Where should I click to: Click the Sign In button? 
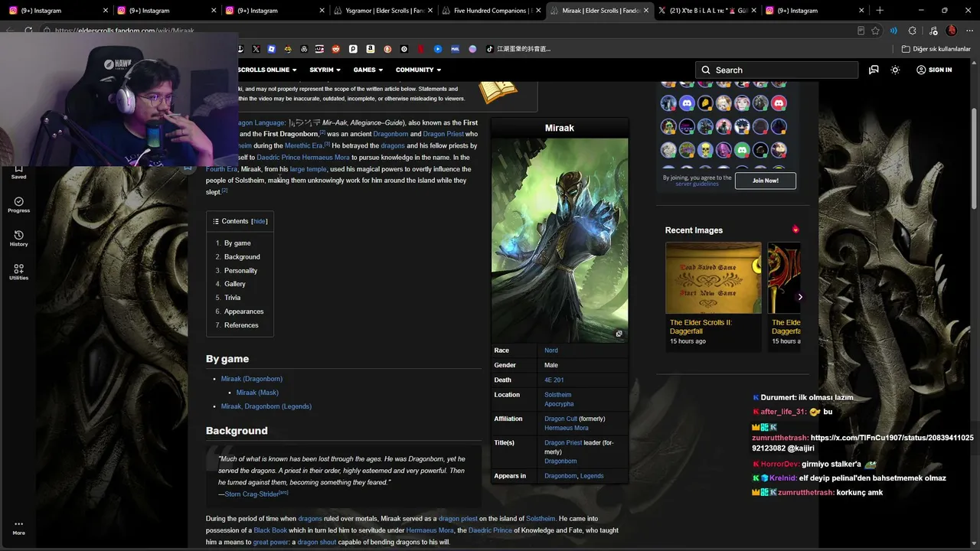click(x=934, y=70)
